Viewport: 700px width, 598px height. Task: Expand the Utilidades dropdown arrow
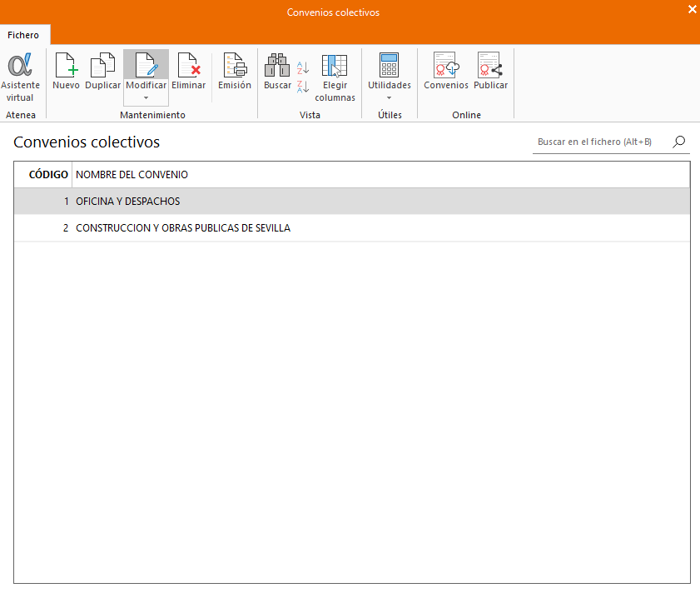(389, 97)
